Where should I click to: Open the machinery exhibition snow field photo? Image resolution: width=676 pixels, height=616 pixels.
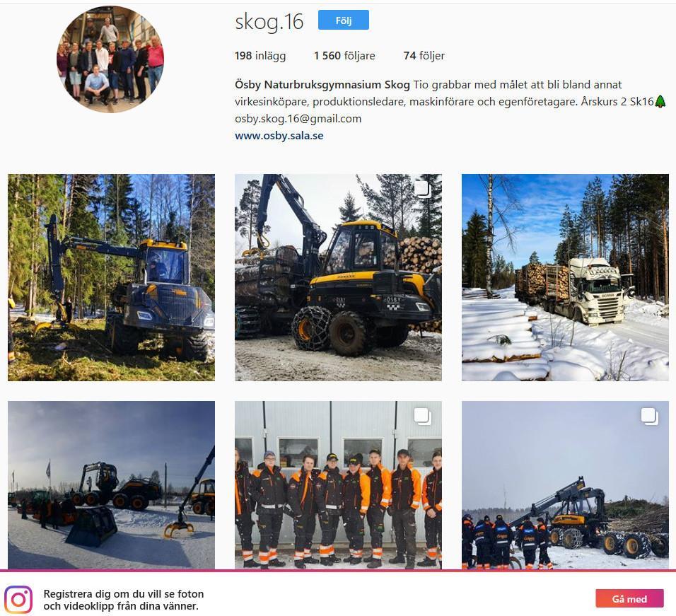pyautogui.click(x=111, y=485)
